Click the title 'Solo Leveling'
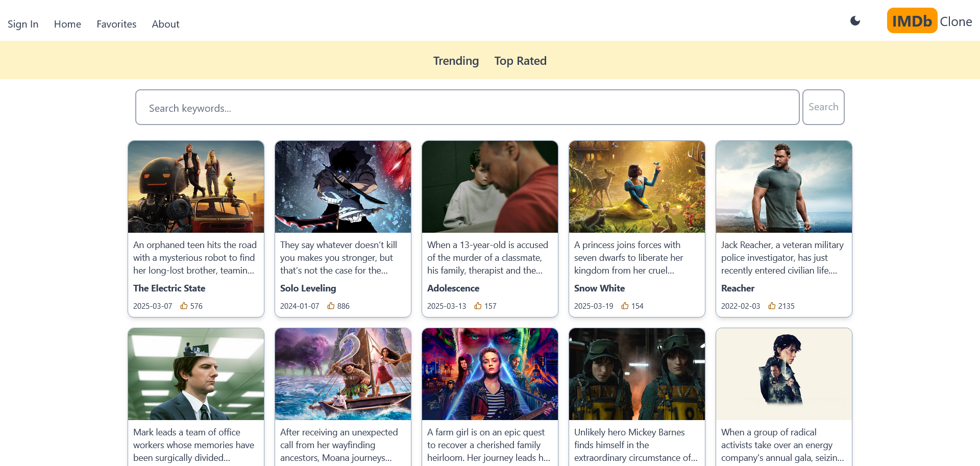980x466 pixels. 308,288
